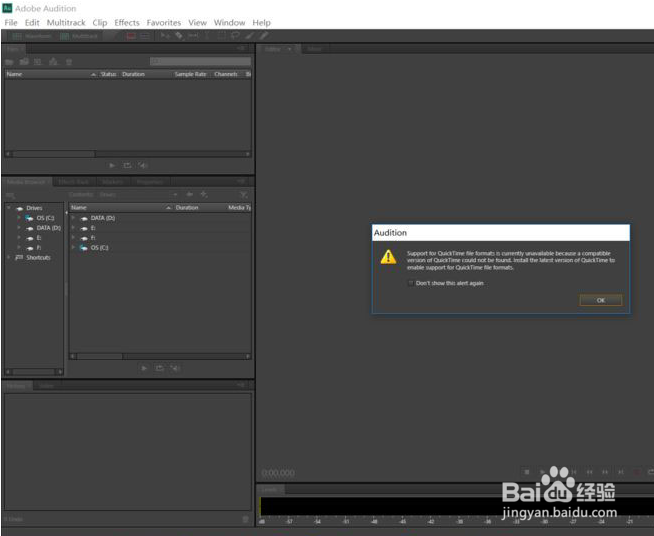Click the Sample Rate column header
This screenshot has width=654, height=536.
(x=190, y=74)
